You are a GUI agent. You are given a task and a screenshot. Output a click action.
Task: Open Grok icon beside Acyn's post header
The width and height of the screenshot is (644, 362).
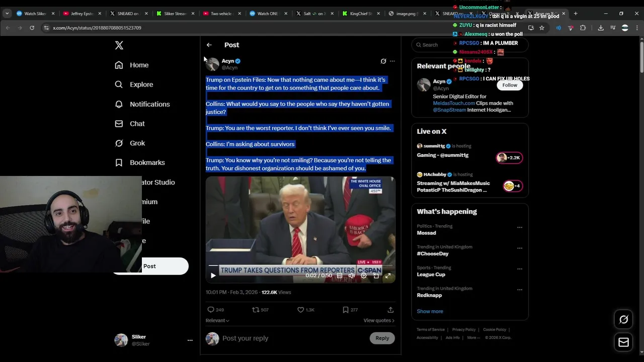(x=383, y=61)
